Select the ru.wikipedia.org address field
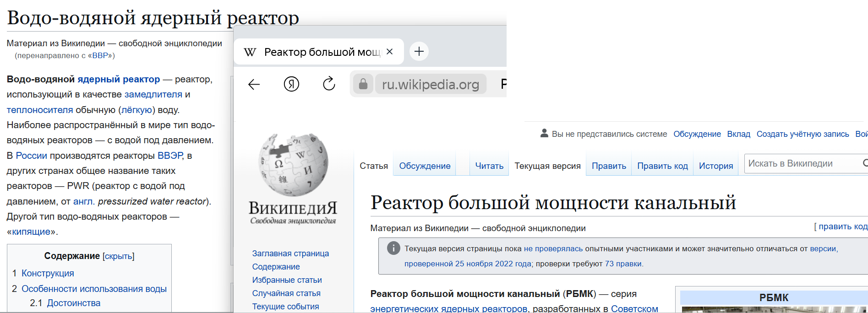The height and width of the screenshot is (313, 868). 431,84
